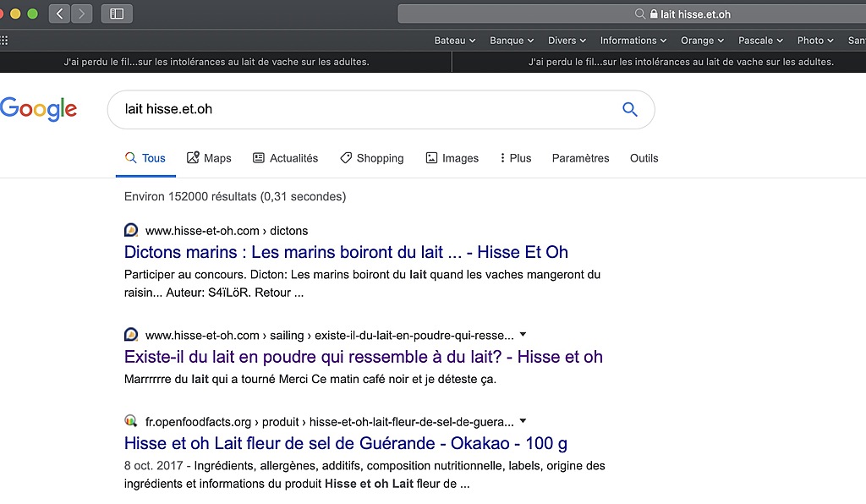
Task: Open Paramètres search settings
Action: point(580,158)
